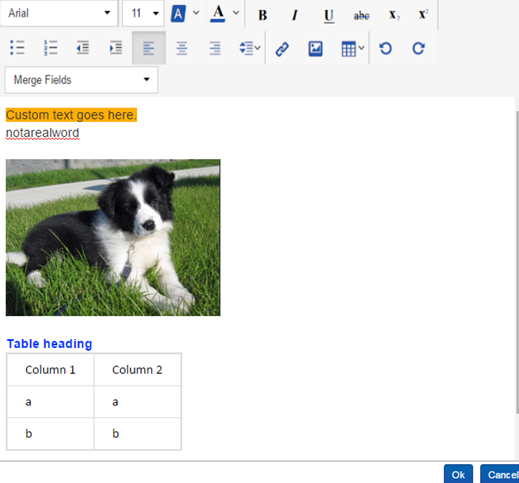Apply italic formatting with the I icon

tap(295, 15)
